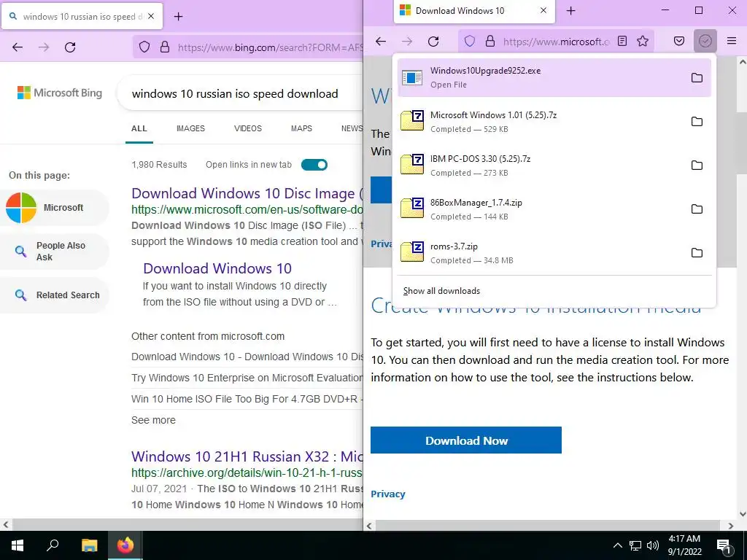This screenshot has height=560, width=747.
Task: Show 86BoxManager_1.7.4.zip in folder
Action: click(x=697, y=209)
